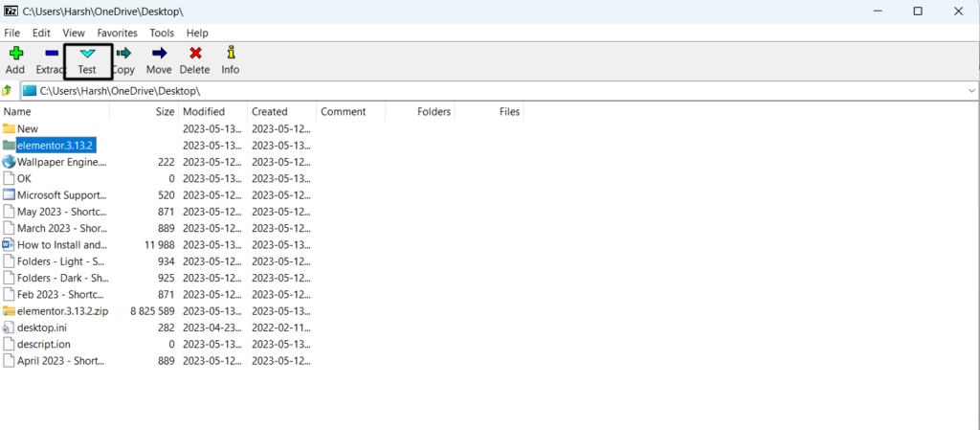Click the 2022-02-11 created date of desktop.ini
The width and height of the screenshot is (980, 430).
click(281, 328)
